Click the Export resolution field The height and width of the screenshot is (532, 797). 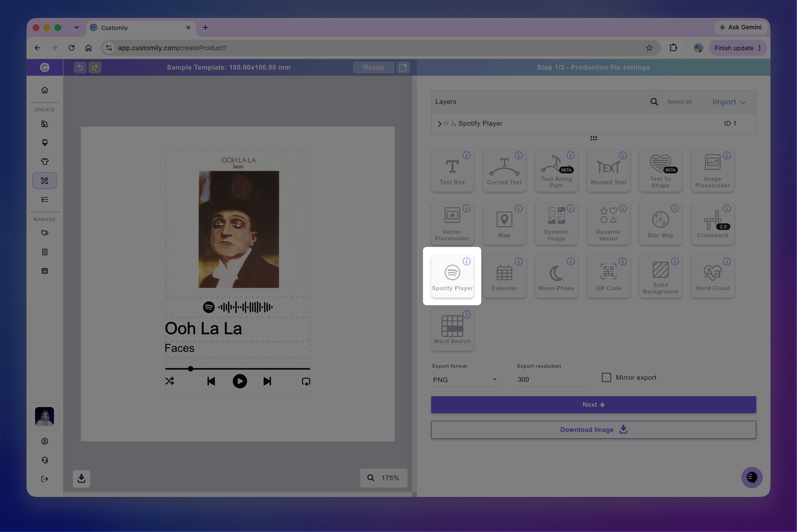coord(551,379)
